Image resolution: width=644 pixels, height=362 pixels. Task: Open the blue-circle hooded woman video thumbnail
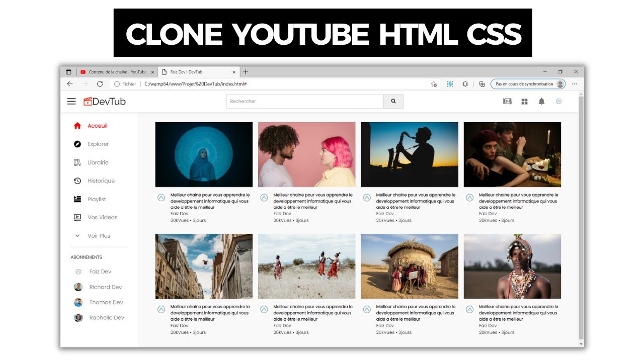click(204, 154)
